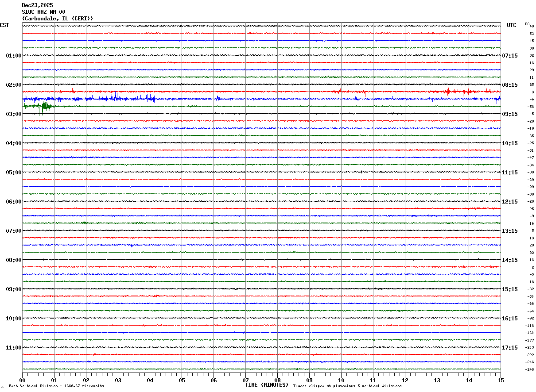
Task: Click minute 03 on the bottom time axis
Action: (x=118, y=380)
